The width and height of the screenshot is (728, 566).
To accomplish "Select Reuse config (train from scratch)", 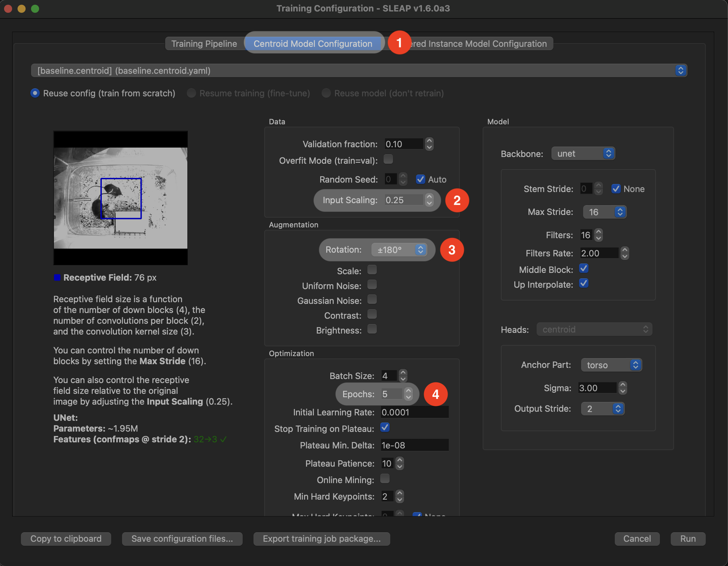I will pyautogui.click(x=103, y=93).
